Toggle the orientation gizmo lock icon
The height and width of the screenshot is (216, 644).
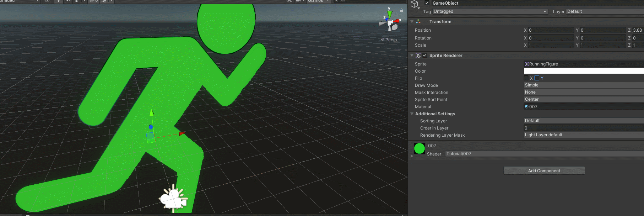click(401, 10)
